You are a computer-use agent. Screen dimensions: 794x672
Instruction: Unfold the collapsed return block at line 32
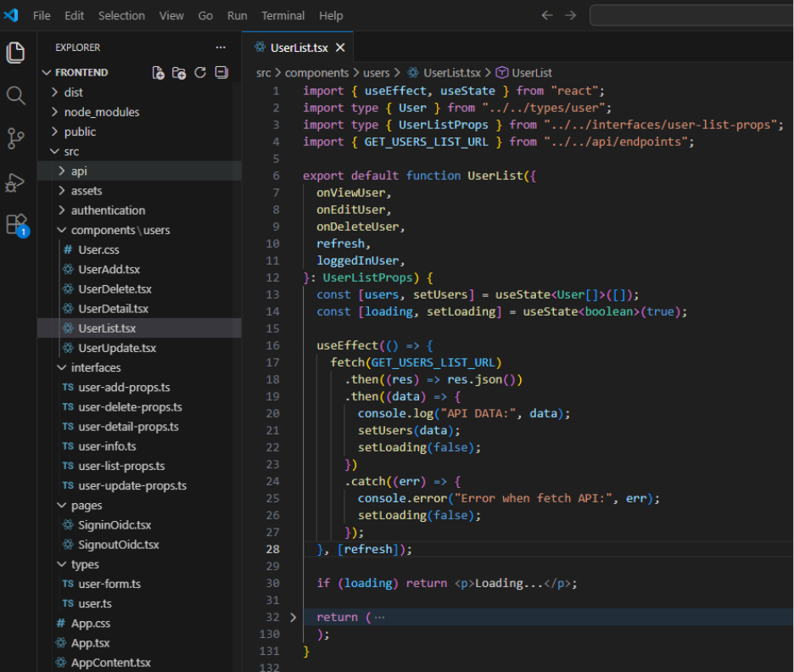point(294,617)
